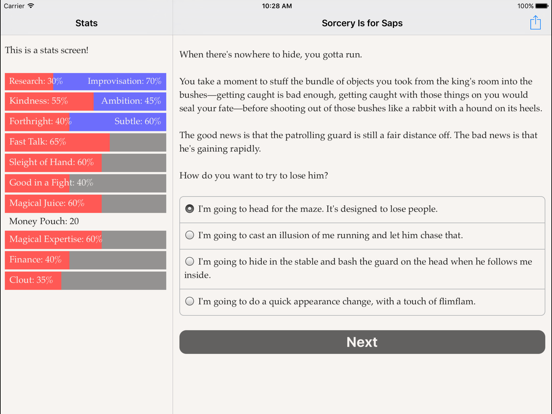Click the Clout 35% bar
Screen dimensions: 552x414
click(x=86, y=281)
